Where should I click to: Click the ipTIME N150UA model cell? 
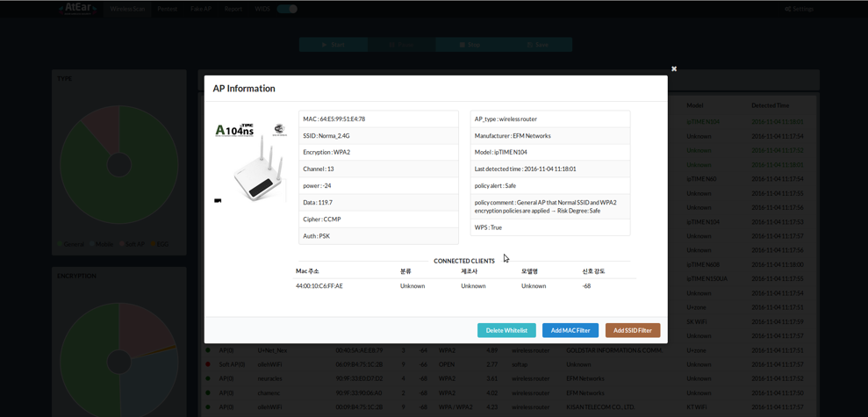pyautogui.click(x=707, y=278)
